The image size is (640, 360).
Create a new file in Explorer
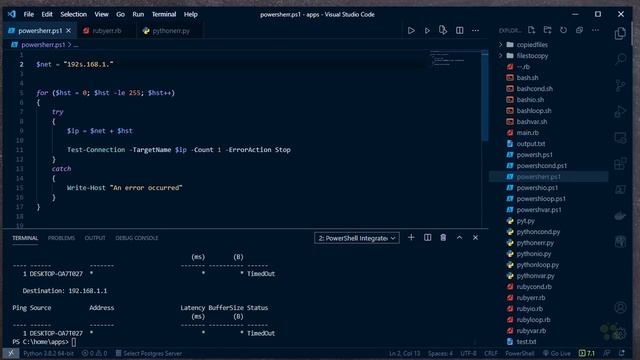(x=531, y=30)
